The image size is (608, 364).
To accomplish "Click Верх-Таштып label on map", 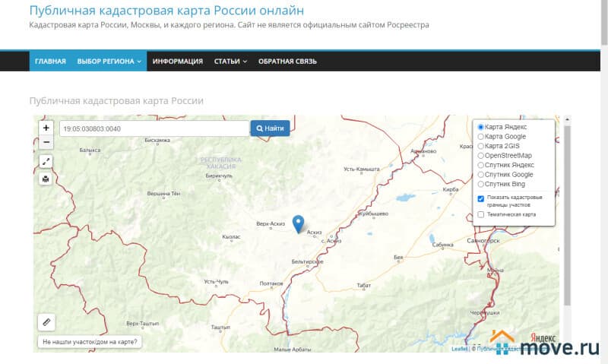I will point(143,323).
